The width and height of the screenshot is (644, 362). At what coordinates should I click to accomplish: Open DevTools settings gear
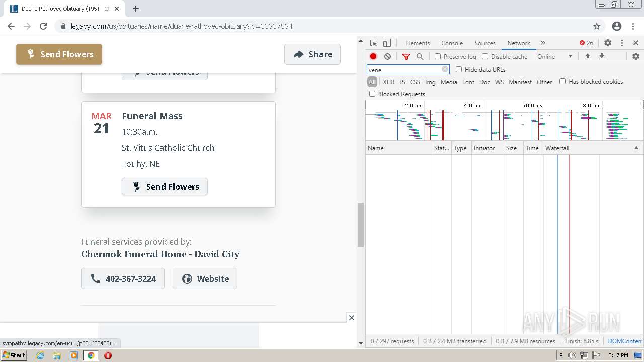coord(608,43)
